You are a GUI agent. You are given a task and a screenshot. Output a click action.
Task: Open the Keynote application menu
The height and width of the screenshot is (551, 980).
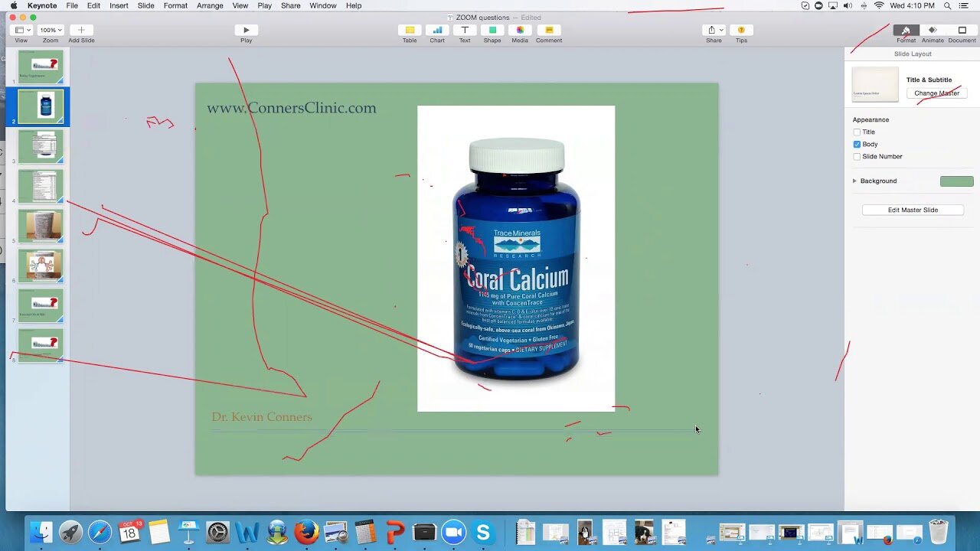pos(42,5)
